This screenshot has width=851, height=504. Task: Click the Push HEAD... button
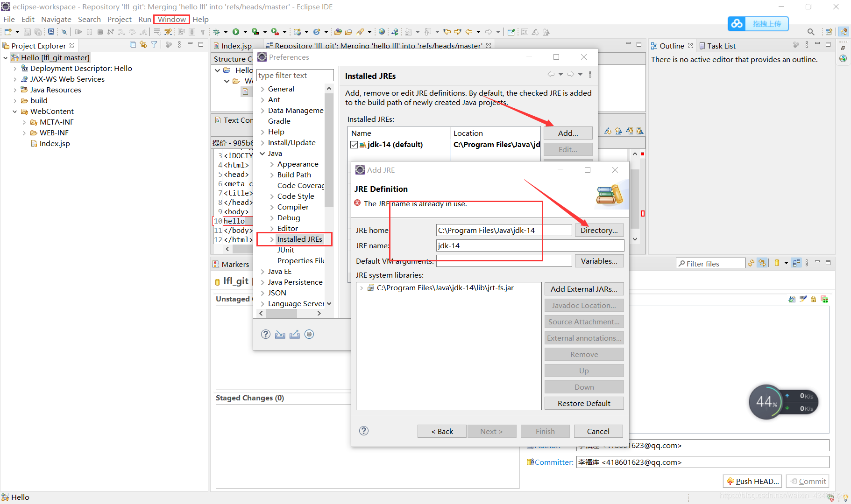(753, 481)
